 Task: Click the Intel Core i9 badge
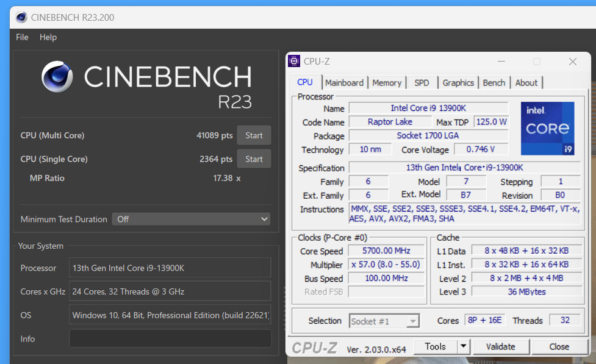[x=547, y=129]
